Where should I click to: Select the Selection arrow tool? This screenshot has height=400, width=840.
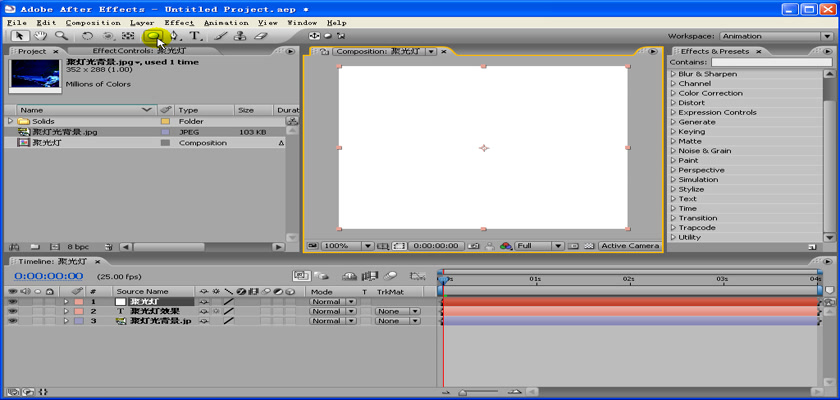pos(20,36)
